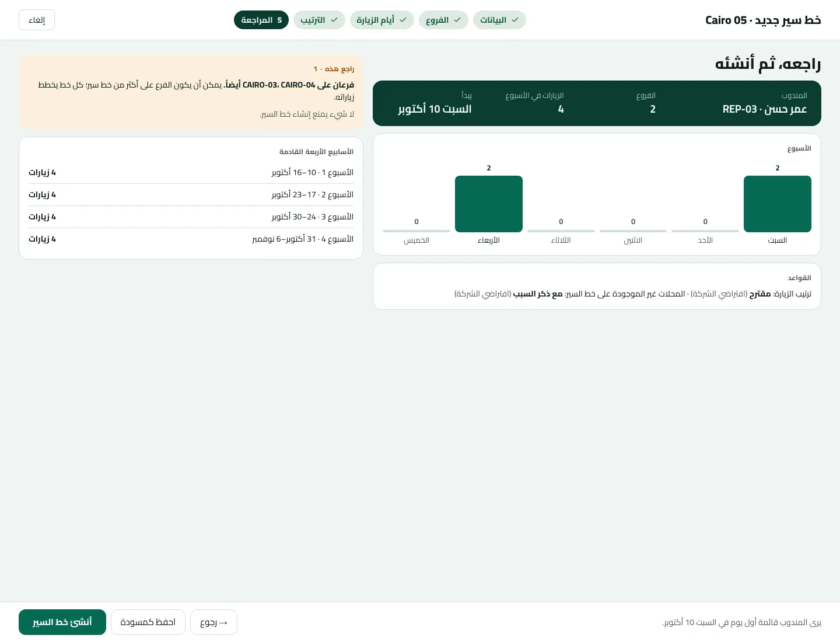Click the الخميس day label in the chart
The width and height of the screenshot is (840, 642).
[416, 240]
